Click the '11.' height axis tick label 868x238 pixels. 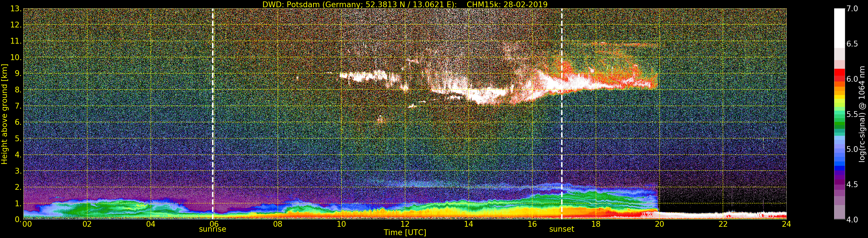[x=16, y=41]
